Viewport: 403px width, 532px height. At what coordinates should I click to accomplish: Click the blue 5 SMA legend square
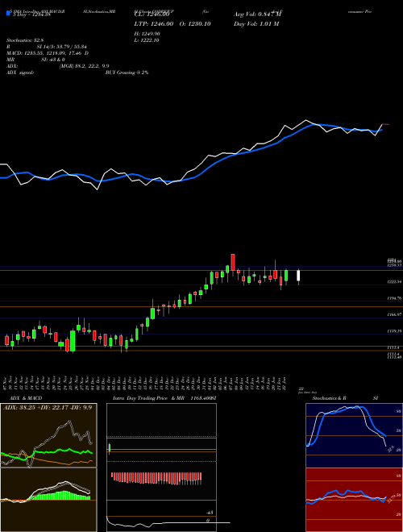tap(8, 13)
